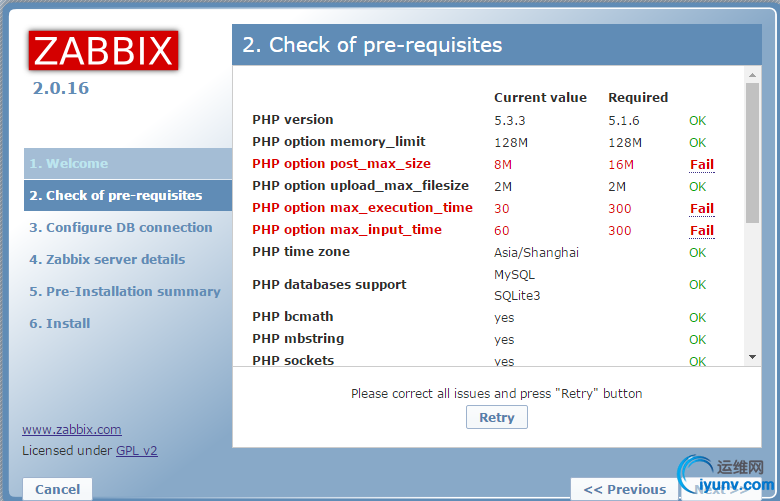Select 'PHP mbstring' label
Screen dimensions: 780x501
[x=298, y=338]
